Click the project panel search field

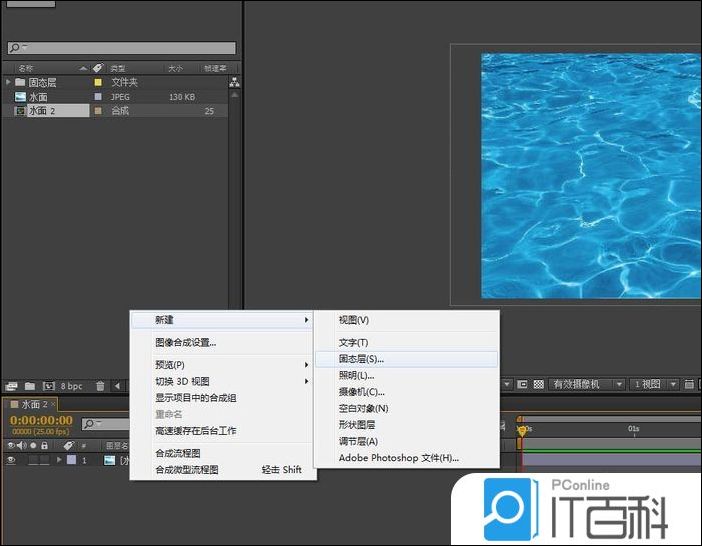pos(122,48)
